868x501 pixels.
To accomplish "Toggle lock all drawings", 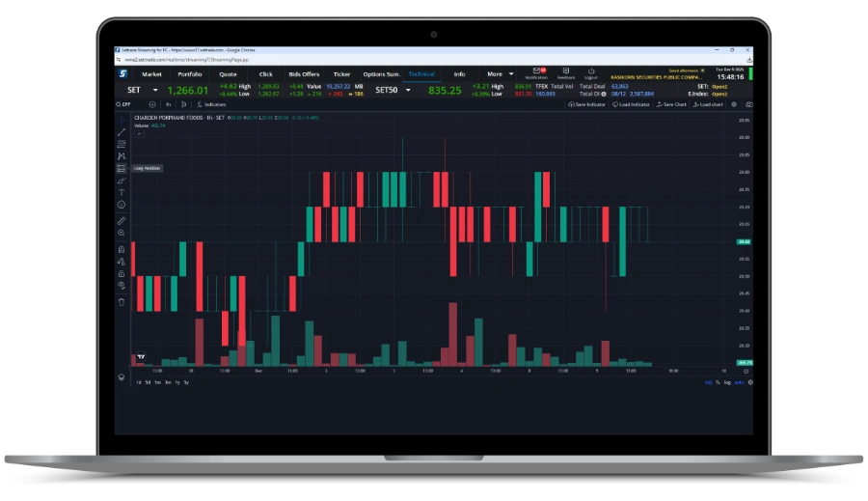I will 122,273.
